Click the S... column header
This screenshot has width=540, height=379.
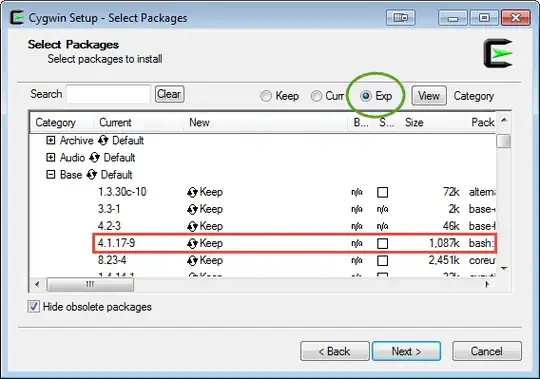click(x=386, y=123)
